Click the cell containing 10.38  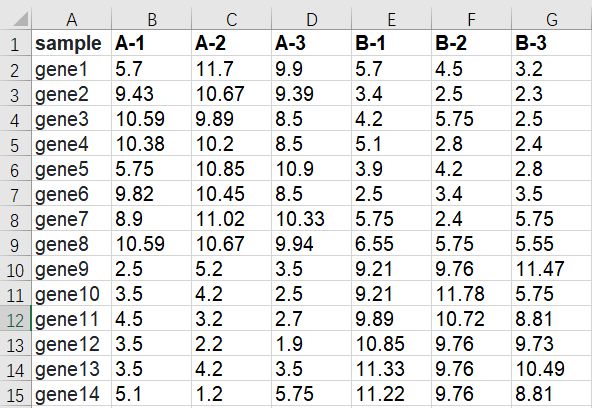151,143
